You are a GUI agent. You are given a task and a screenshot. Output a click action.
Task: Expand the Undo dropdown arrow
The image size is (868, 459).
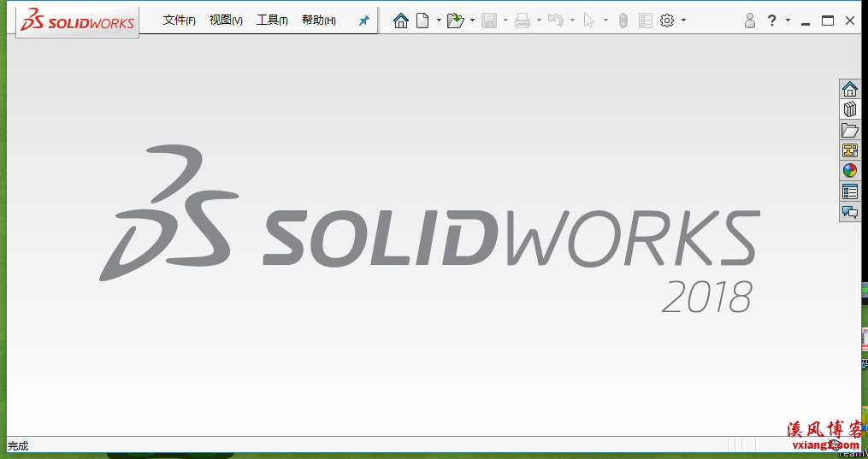pos(572,21)
